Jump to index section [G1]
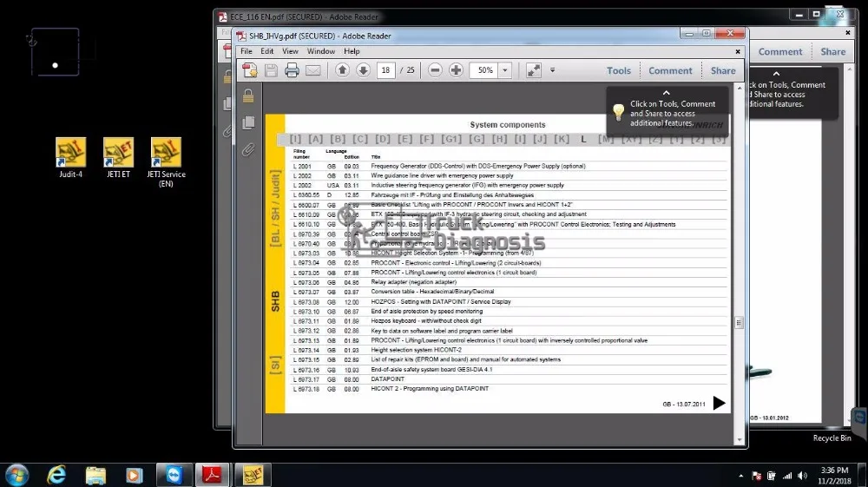Viewport: 868px width, 487px height. coord(451,139)
